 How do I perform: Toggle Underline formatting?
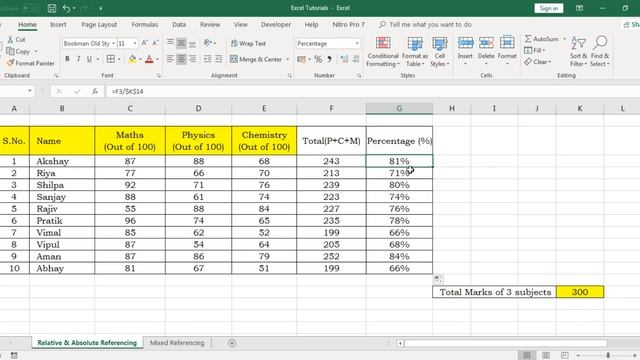(x=89, y=59)
